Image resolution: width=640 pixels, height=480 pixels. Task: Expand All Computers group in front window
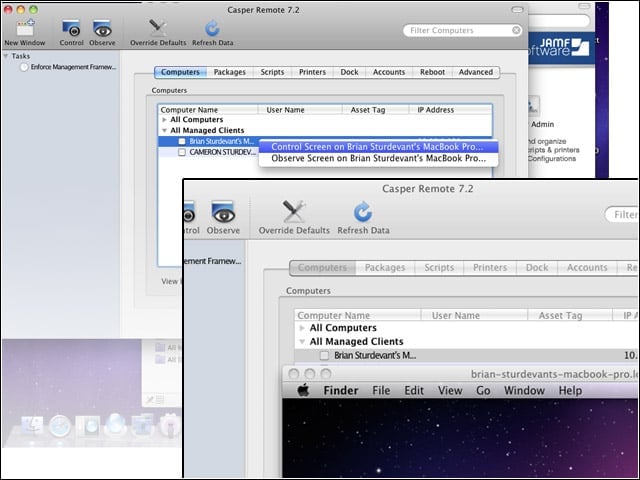click(x=302, y=328)
